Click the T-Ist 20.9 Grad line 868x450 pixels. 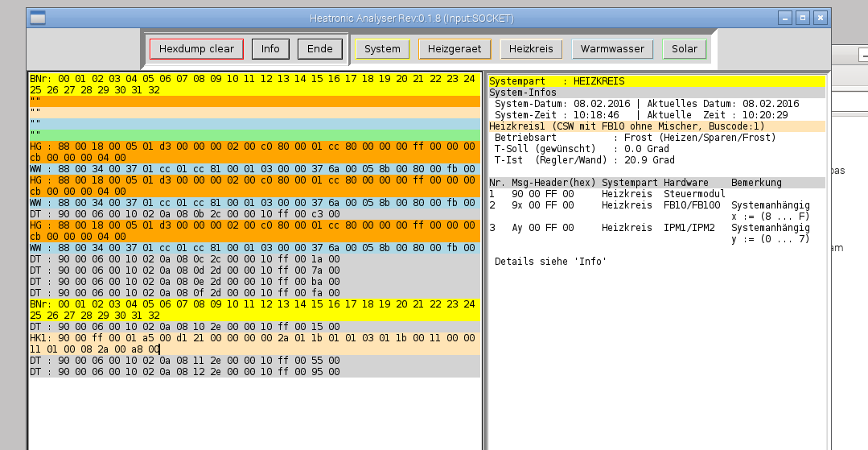(585, 160)
